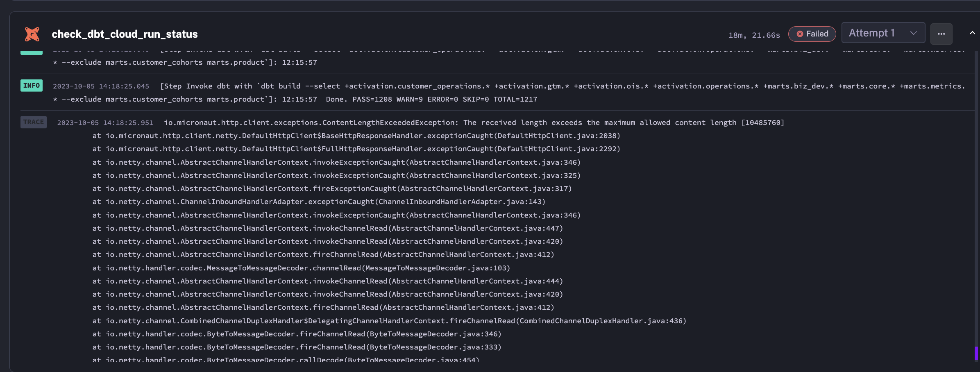Click the dropdown chevron inside Attempt 1 selector

[913, 33]
